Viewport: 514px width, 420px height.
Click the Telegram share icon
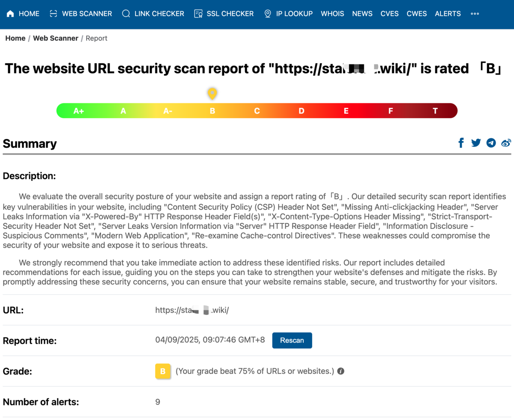click(491, 143)
